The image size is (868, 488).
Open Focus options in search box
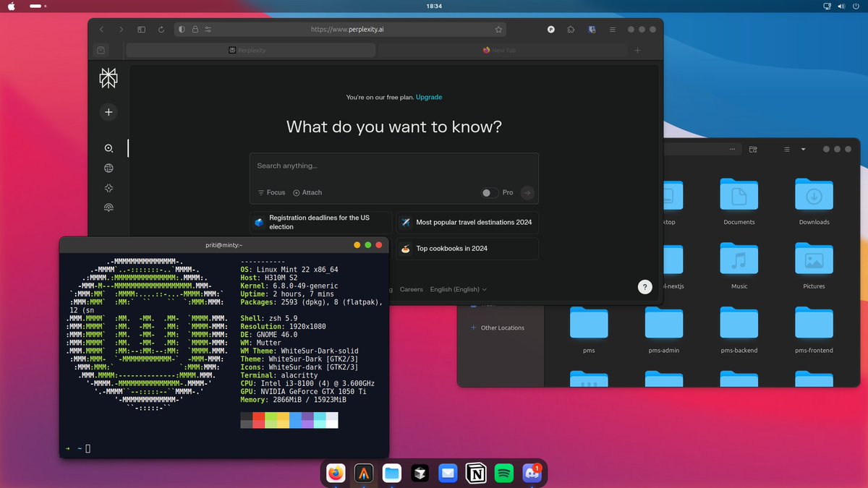(271, 192)
